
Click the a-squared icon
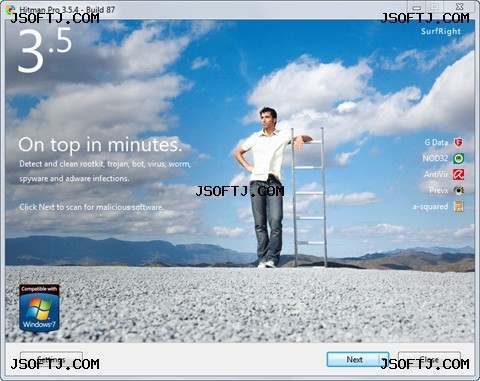[459, 206]
